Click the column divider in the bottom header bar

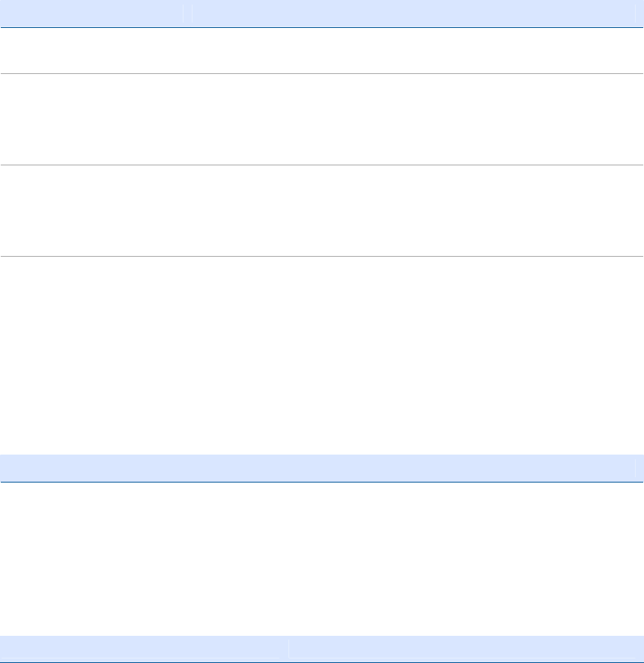[x=288, y=649]
